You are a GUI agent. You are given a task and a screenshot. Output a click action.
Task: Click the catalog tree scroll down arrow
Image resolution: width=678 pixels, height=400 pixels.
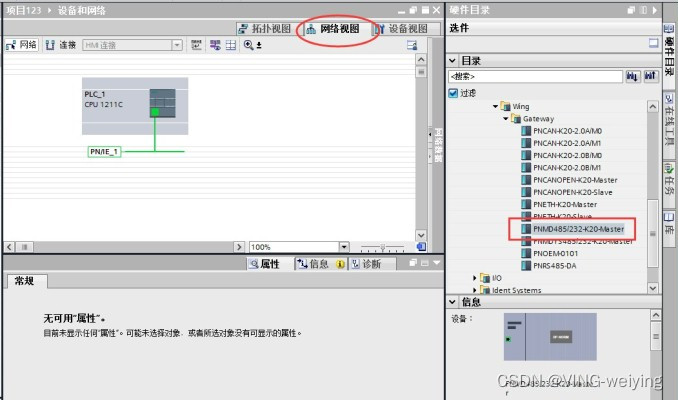653,288
